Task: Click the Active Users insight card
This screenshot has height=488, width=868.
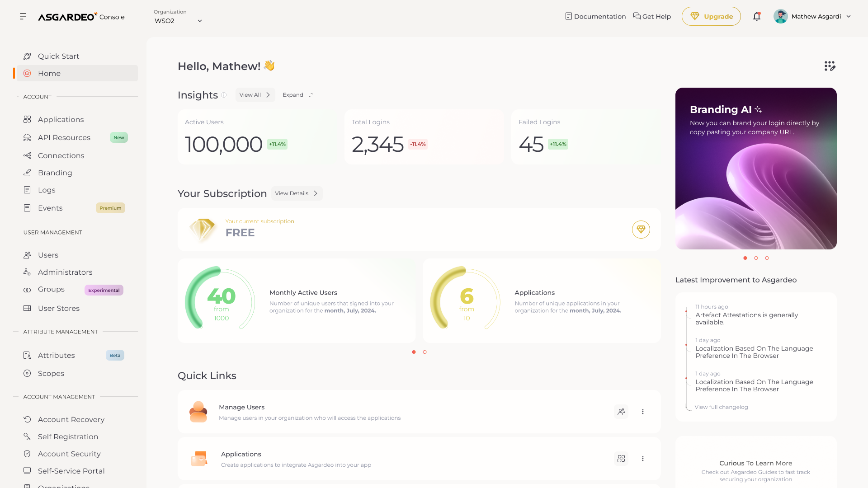Action: click(x=257, y=137)
